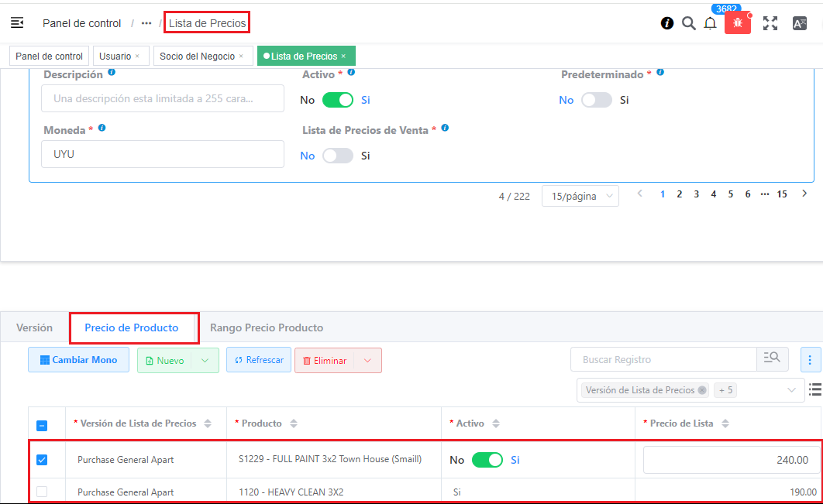This screenshot has width=823, height=504.
Task: Open the 15/página page size dropdown
Action: pyautogui.click(x=580, y=197)
